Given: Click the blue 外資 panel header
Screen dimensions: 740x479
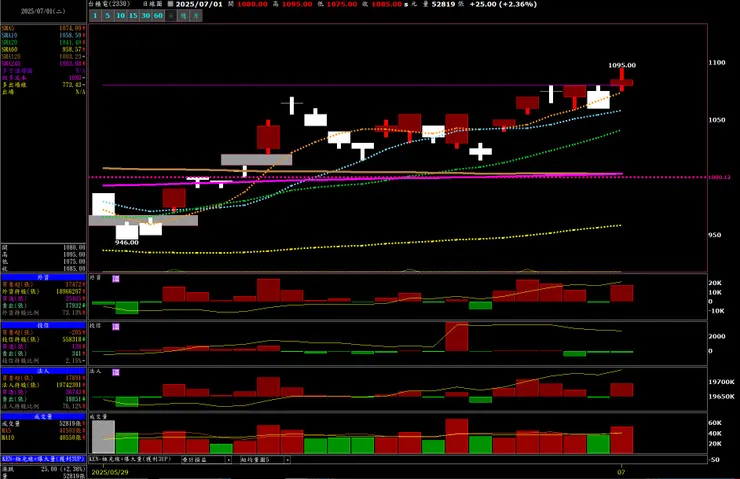Looking at the screenshot, I should pyautogui.click(x=43, y=277).
